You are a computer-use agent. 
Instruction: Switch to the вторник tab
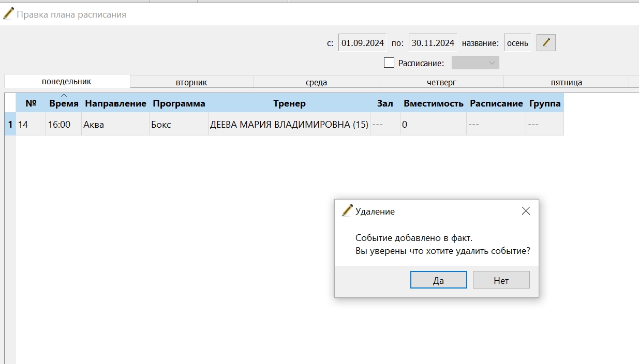pyautogui.click(x=191, y=82)
